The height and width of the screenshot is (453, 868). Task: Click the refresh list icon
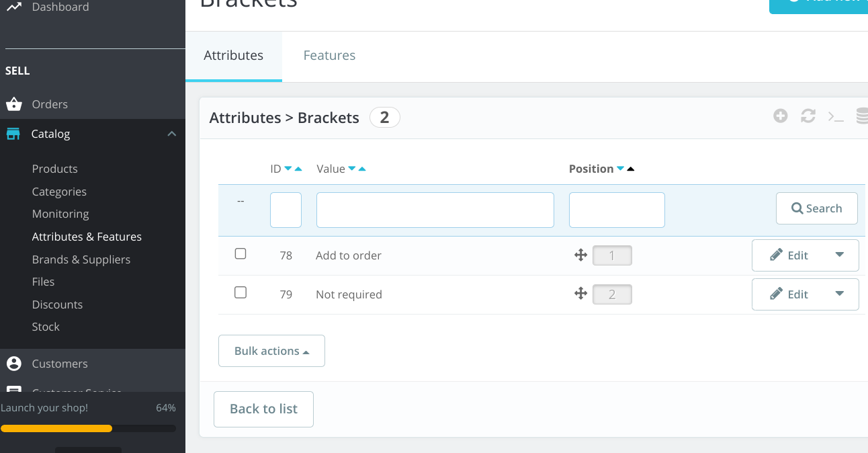[x=808, y=116]
